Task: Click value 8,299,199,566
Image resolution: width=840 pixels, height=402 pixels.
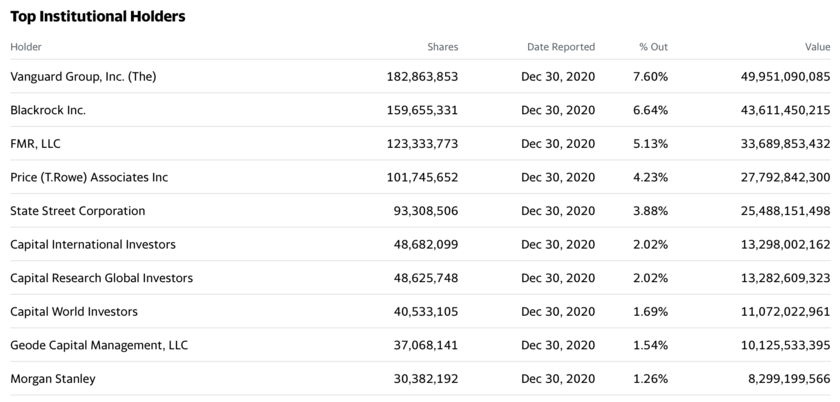Action: pyautogui.click(x=789, y=379)
